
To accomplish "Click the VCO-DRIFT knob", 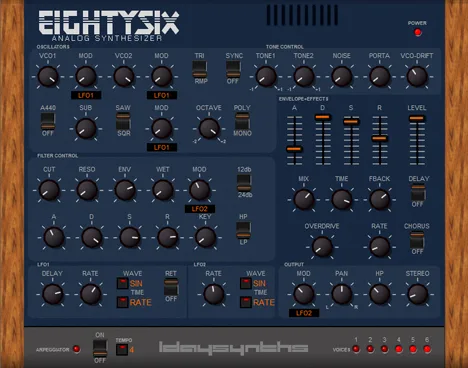I will click(x=417, y=76).
